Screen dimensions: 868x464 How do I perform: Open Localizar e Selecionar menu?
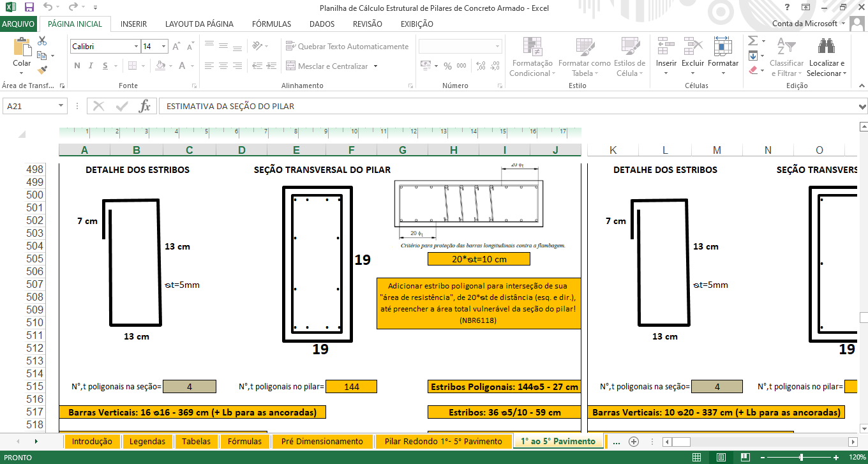827,57
